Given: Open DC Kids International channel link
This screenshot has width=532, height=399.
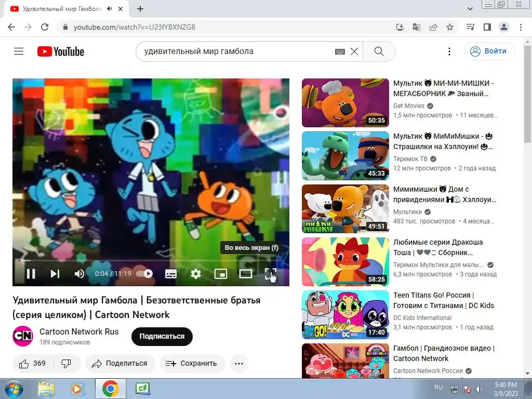Looking at the screenshot, I should tap(422, 318).
